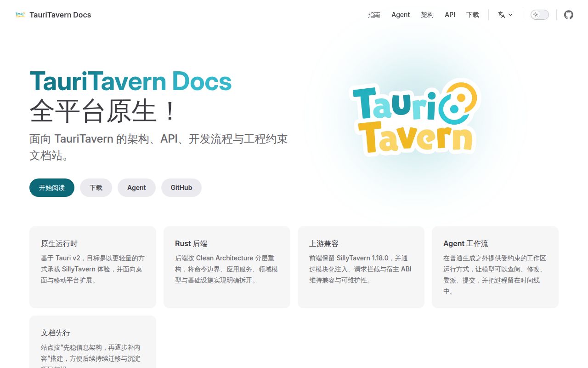Expand the language selector chevron
Image resolution: width=588 pixels, height=368 pixels.
pos(510,15)
